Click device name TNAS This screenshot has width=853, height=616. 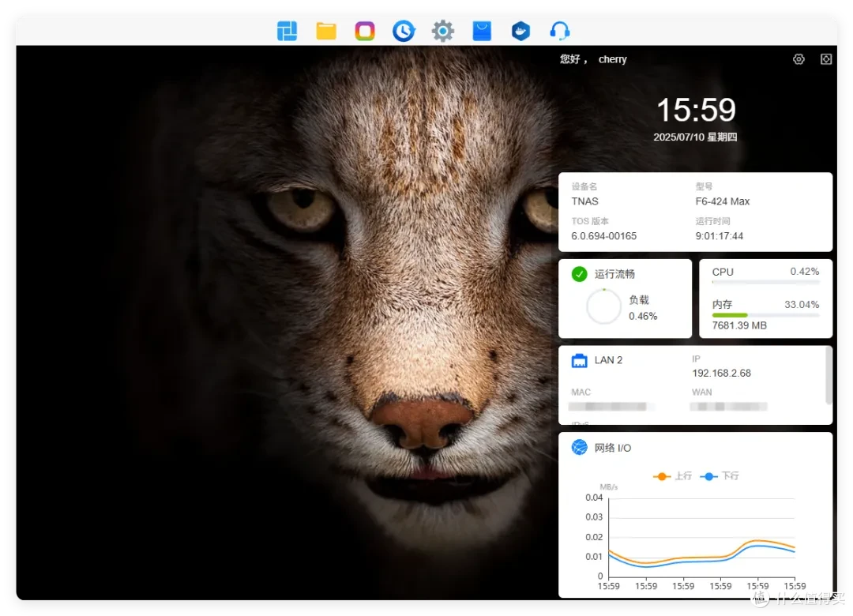pos(584,201)
